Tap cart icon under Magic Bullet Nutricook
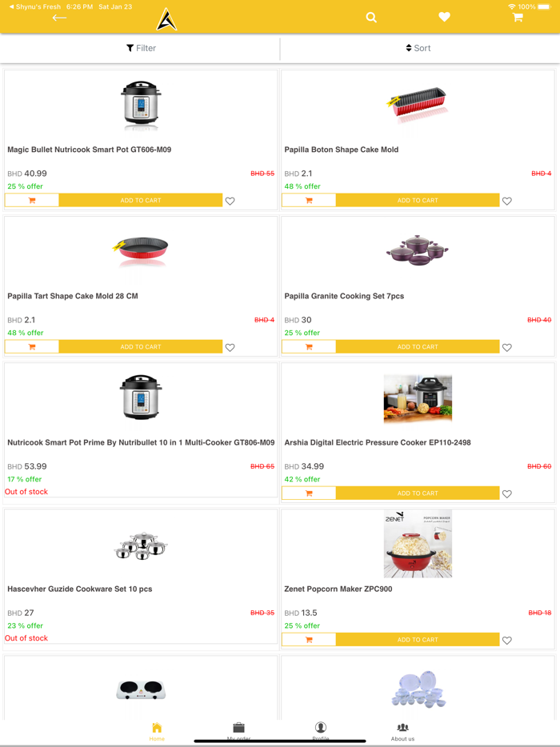Image resolution: width=560 pixels, height=747 pixels. (x=32, y=200)
